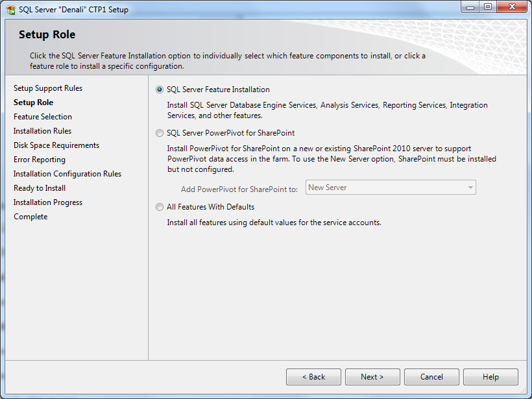Maximize the setup window
The height and width of the screenshot is (399, 532).
point(488,7)
